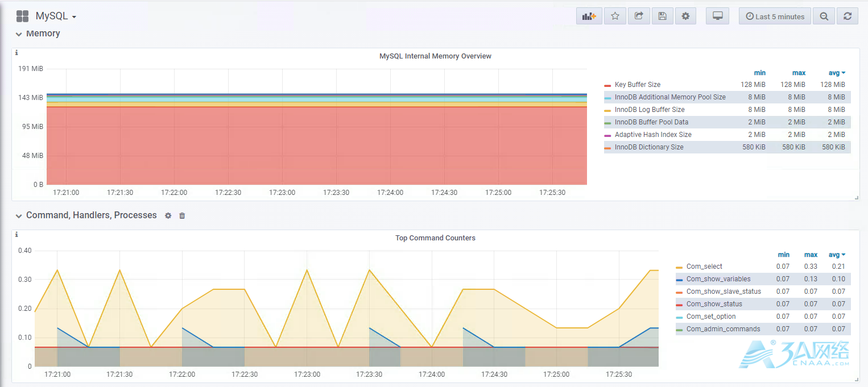
Task: Delete the Command, Handlers, Processes row via trash icon
Action: [x=182, y=216]
